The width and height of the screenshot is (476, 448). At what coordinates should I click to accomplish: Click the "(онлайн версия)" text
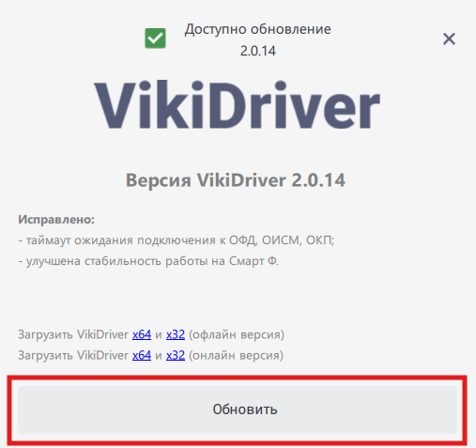[236, 355]
